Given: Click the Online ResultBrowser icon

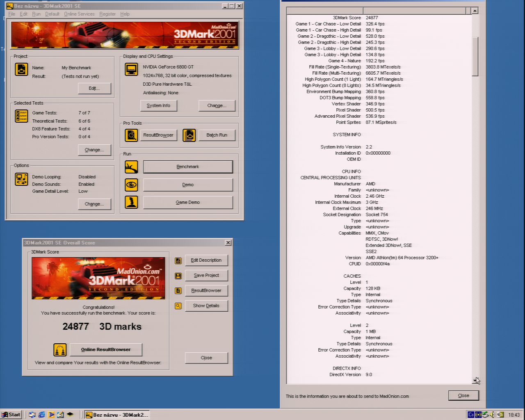Looking at the screenshot, I should [60, 350].
